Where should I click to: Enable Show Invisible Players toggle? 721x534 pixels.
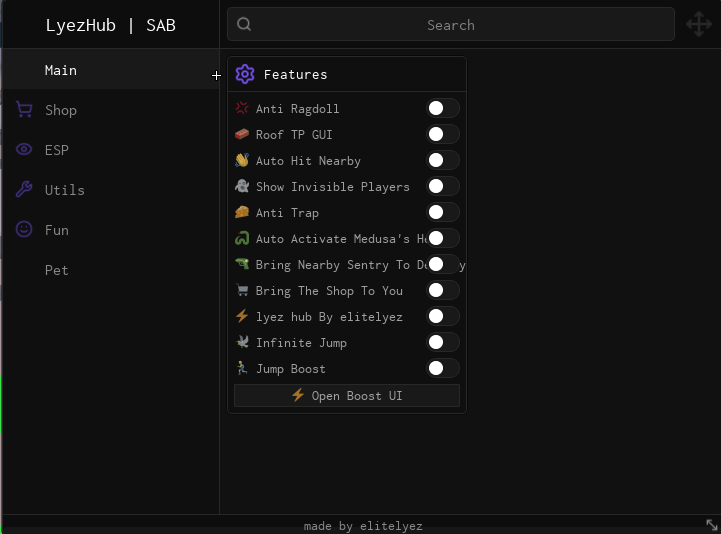tap(443, 186)
